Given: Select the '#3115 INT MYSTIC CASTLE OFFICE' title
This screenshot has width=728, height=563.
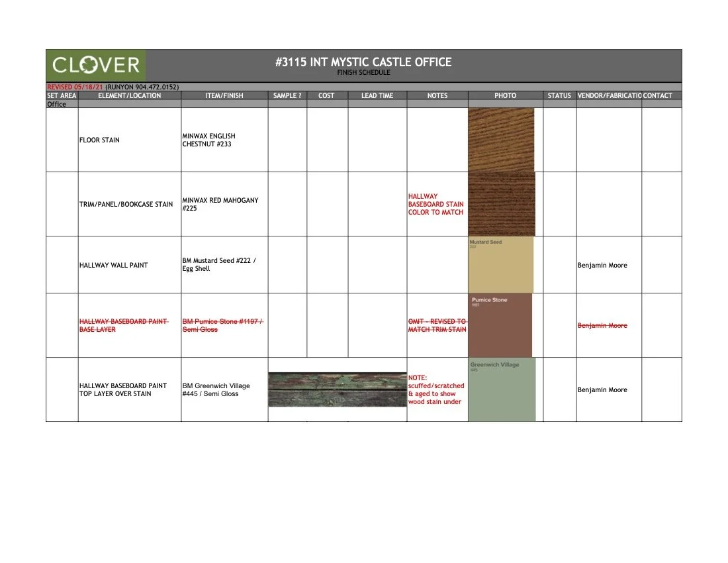Looking at the screenshot, I should pyautogui.click(x=363, y=62).
